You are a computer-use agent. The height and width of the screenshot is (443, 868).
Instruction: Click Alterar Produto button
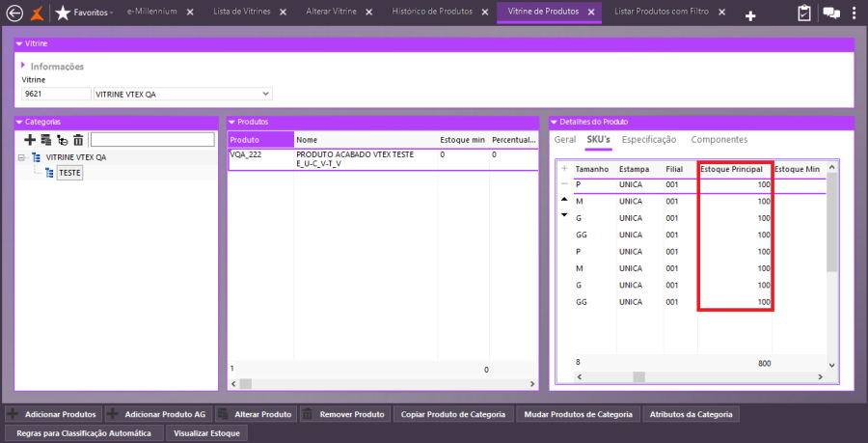pos(257,414)
